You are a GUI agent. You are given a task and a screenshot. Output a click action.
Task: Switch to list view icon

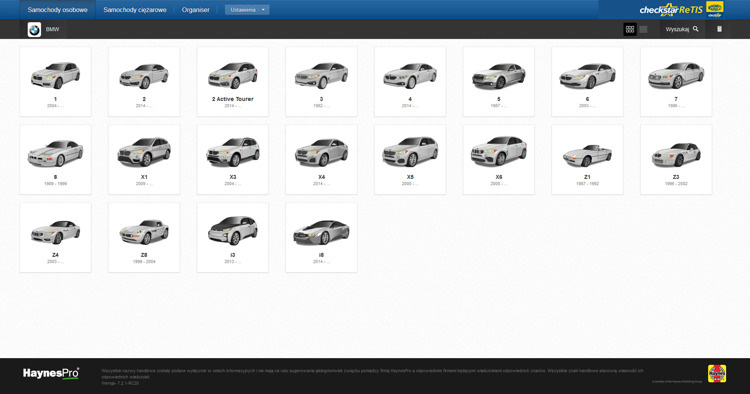(x=643, y=29)
